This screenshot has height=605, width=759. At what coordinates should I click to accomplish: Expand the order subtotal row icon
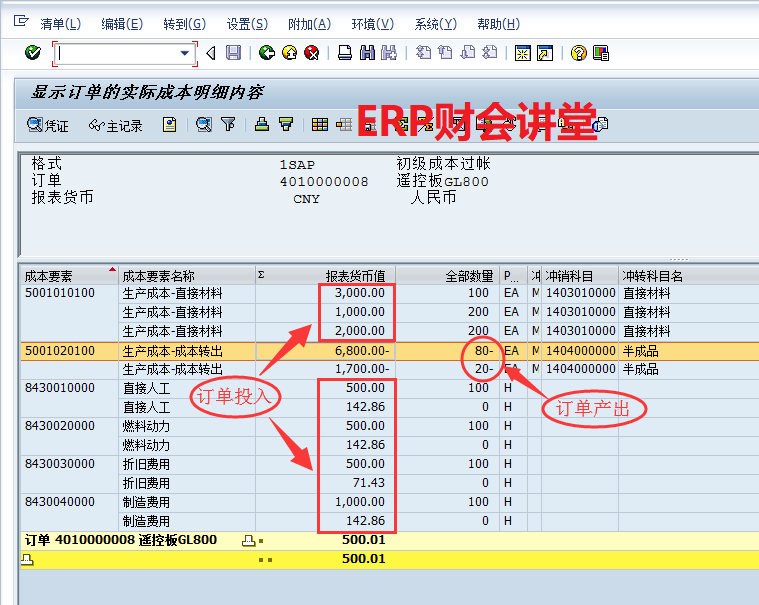click(249, 541)
